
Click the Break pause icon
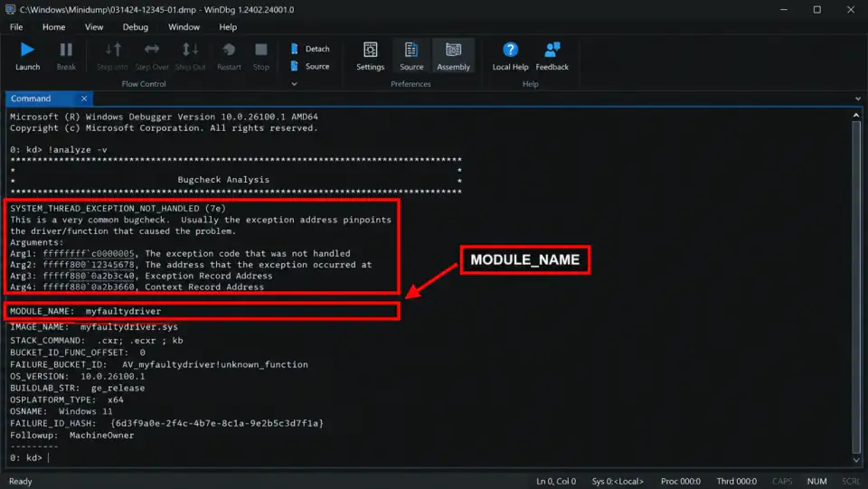66,50
